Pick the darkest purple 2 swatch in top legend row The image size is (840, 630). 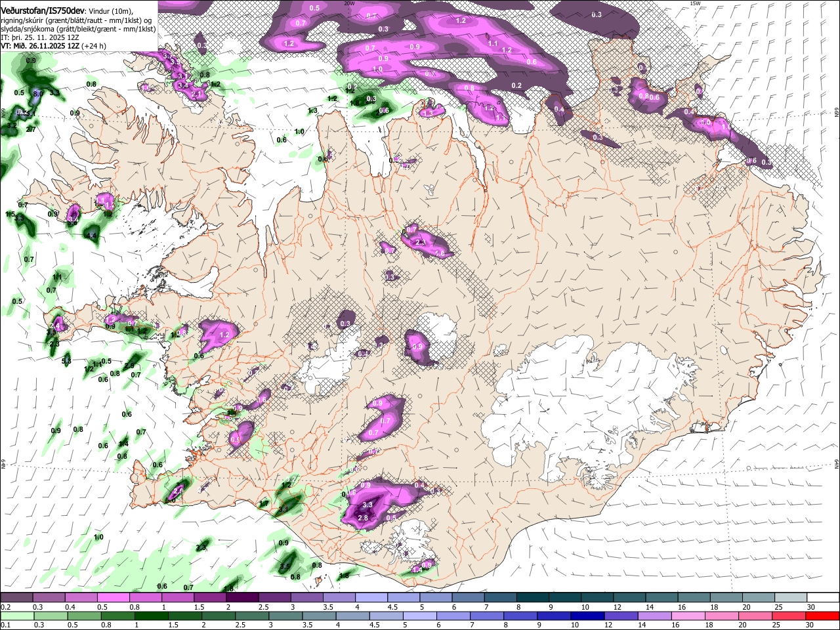(x=241, y=598)
